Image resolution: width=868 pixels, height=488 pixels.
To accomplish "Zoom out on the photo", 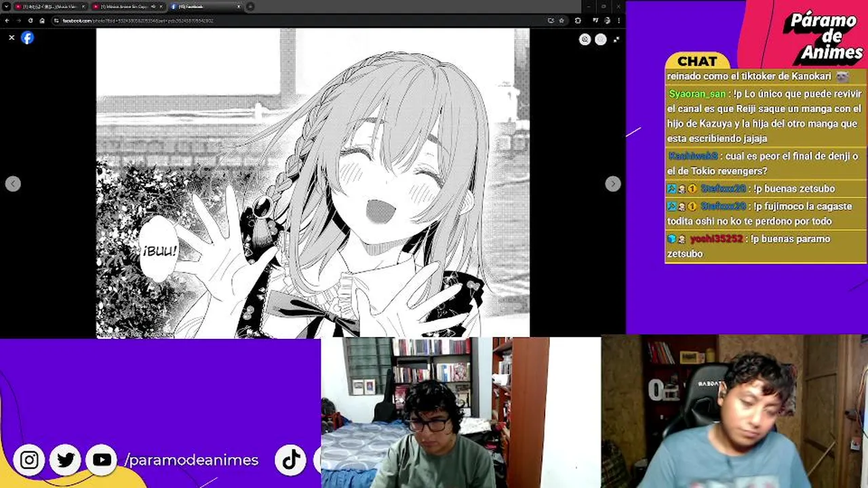I will pos(601,39).
